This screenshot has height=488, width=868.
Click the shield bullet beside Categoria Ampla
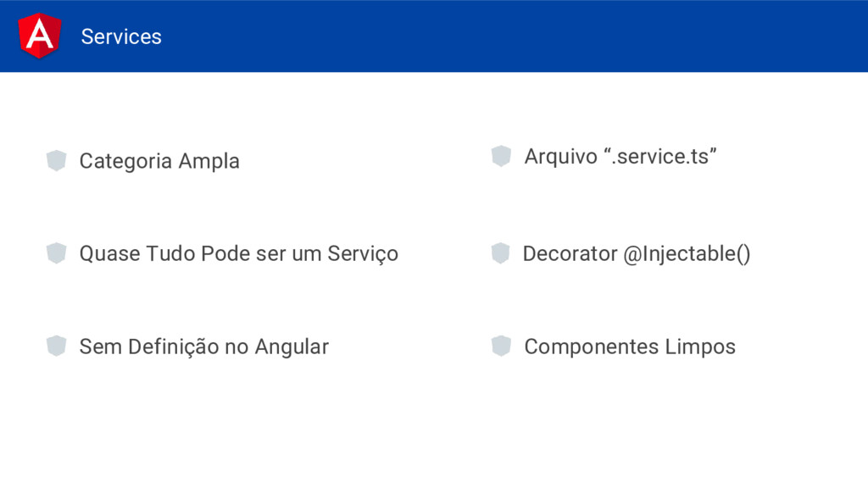(x=57, y=160)
